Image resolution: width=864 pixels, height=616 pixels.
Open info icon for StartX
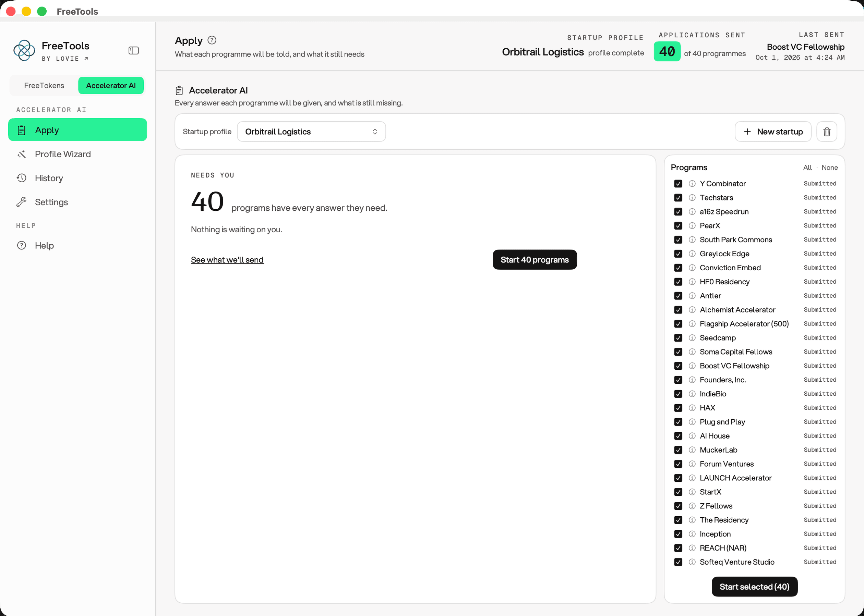[692, 492]
